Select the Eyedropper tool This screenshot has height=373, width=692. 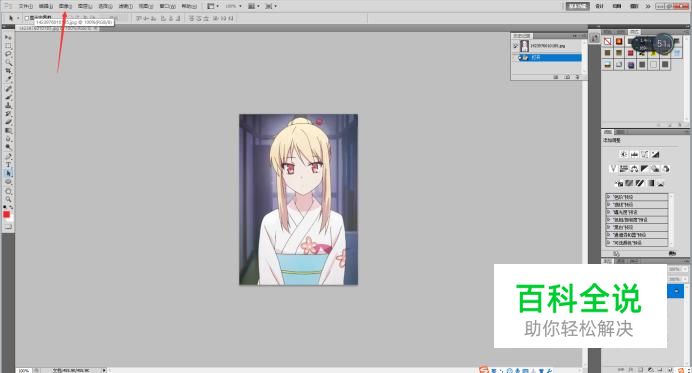(x=8, y=79)
